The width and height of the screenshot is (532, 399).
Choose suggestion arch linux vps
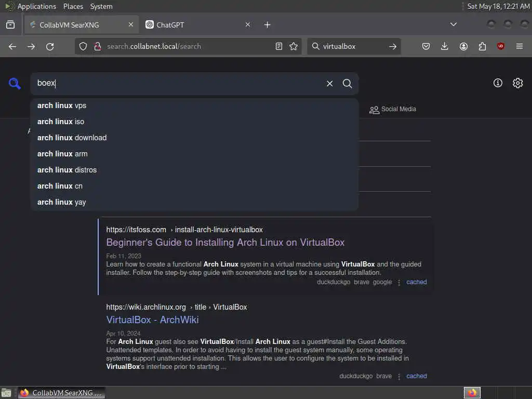pos(194,105)
